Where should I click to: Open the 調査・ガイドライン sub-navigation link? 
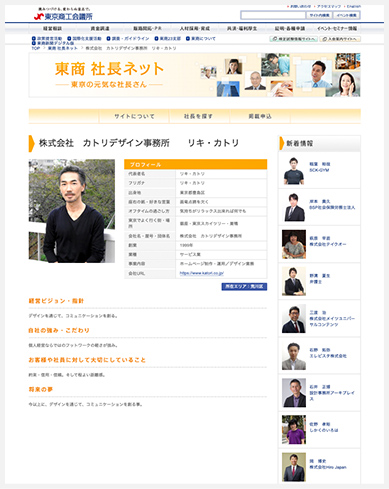pos(130,39)
